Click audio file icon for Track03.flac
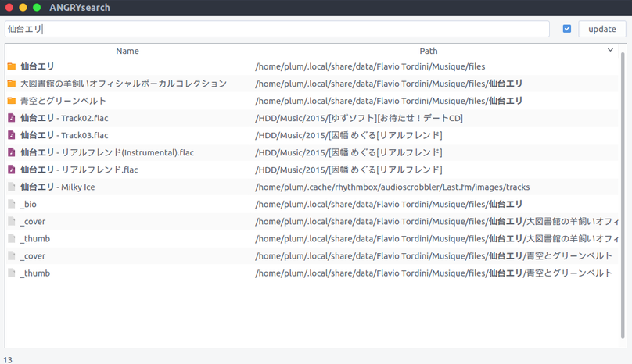This screenshot has height=364, width=632. (12, 135)
